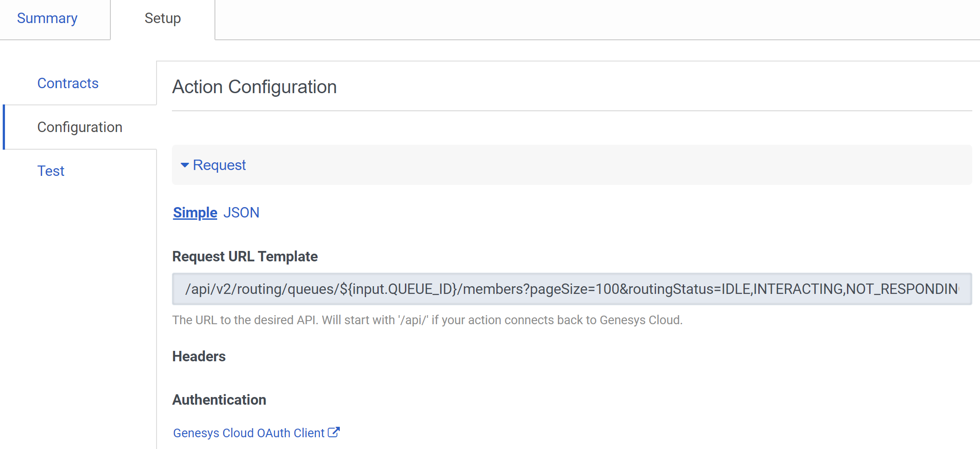Viewport: 980px width, 449px height.
Task: Switch to Simple request view
Action: (x=195, y=213)
